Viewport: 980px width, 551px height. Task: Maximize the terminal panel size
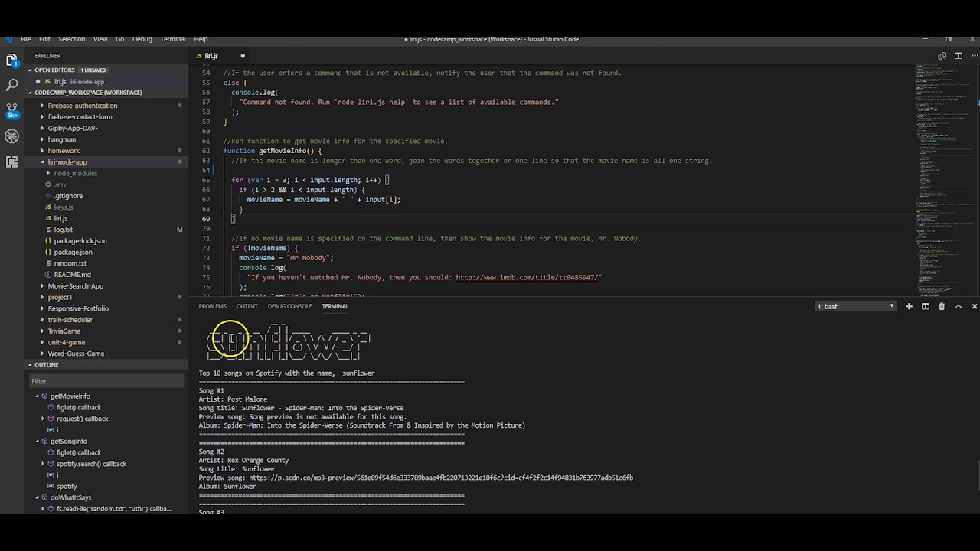pyautogui.click(x=958, y=306)
